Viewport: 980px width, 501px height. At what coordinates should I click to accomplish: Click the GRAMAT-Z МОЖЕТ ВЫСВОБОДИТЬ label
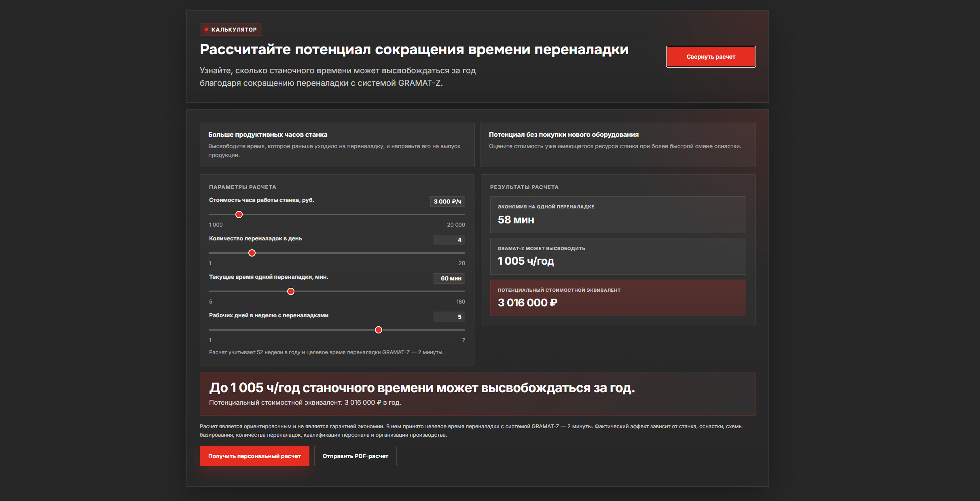tap(541, 248)
